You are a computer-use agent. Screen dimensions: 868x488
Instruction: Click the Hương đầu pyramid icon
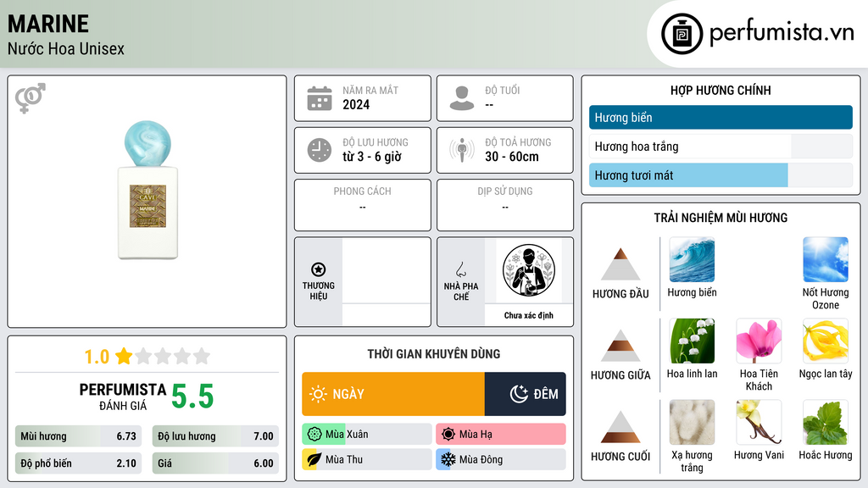pos(620,264)
